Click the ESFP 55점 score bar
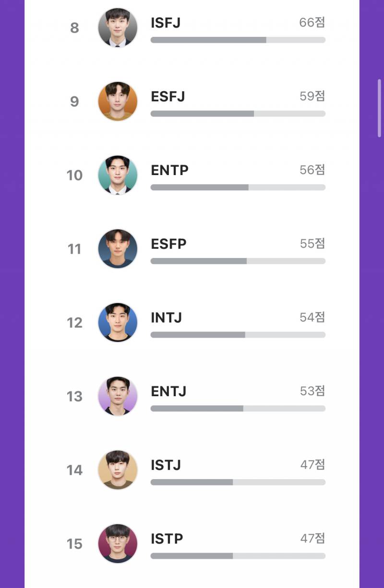384x588 pixels. [238, 261]
